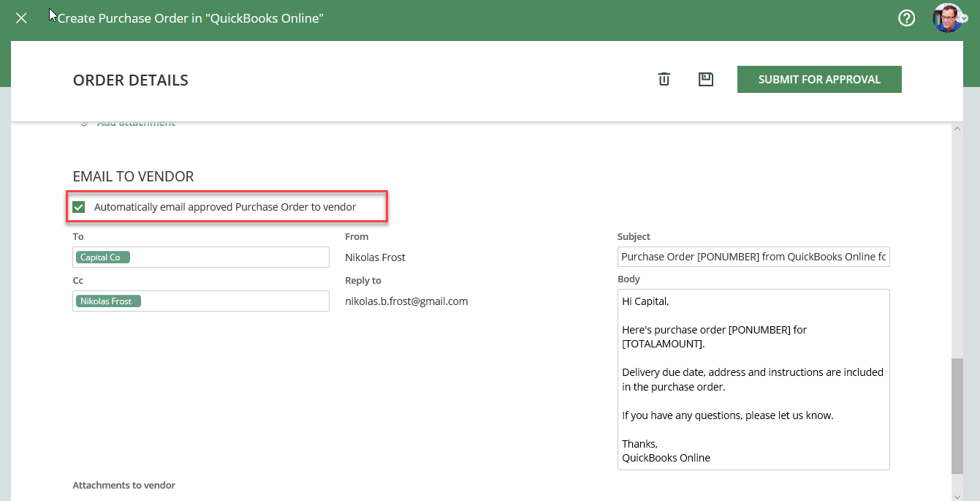This screenshot has height=501, width=980.
Task: Open the help question mark icon
Action: [x=906, y=18]
